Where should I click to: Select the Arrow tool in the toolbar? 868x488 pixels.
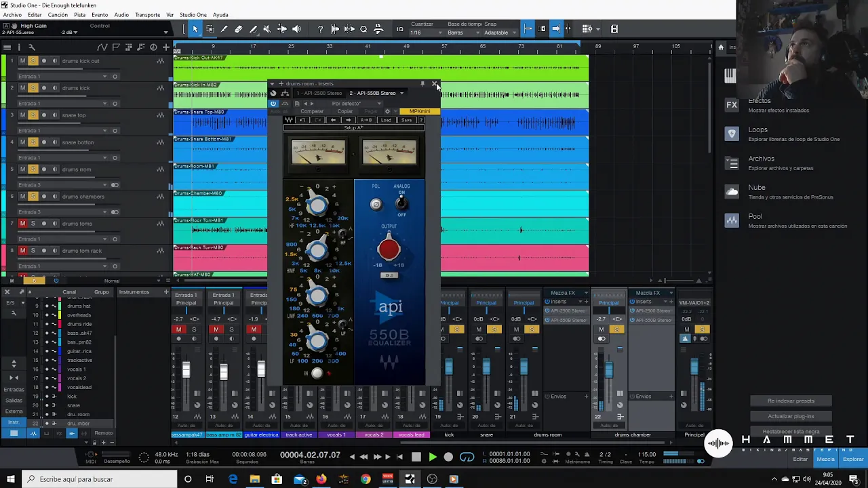(x=195, y=29)
